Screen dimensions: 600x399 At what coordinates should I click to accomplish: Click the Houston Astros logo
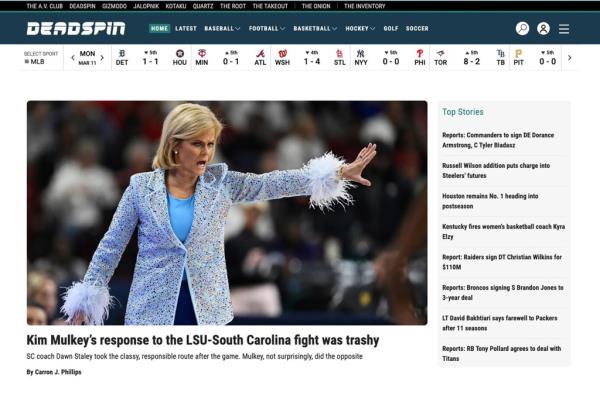point(179,54)
